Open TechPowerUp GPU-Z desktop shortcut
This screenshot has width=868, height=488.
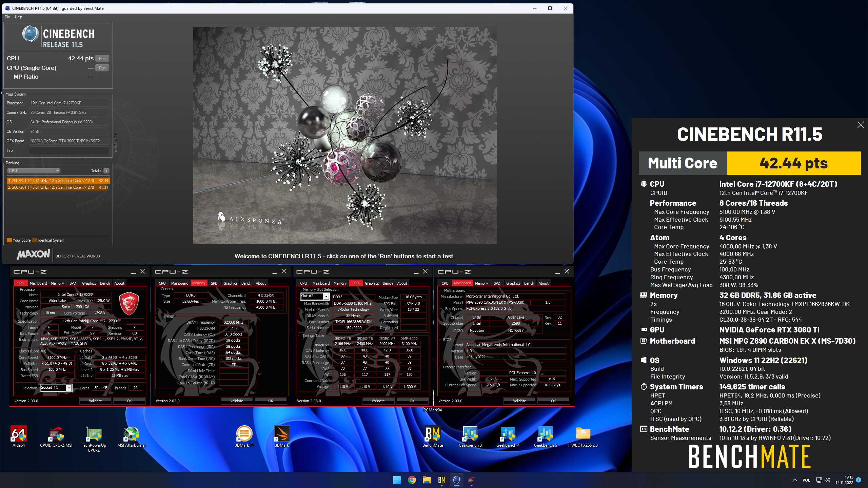(x=94, y=439)
